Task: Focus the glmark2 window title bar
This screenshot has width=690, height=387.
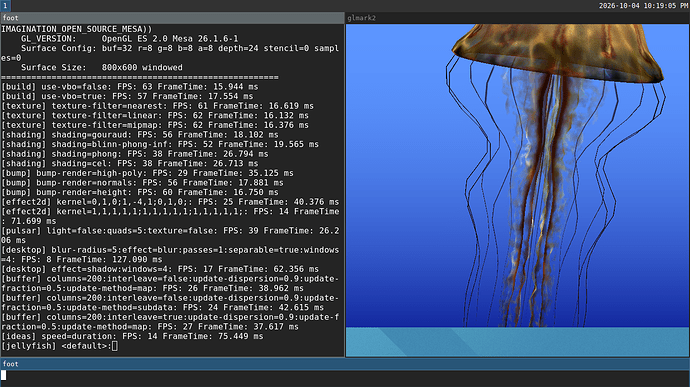Action: point(518,18)
